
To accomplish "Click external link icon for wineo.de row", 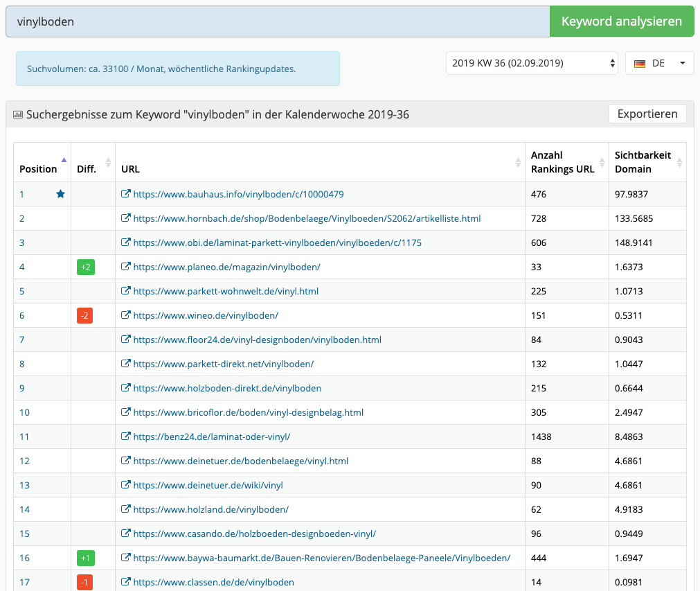I will (x=126, y=315).
